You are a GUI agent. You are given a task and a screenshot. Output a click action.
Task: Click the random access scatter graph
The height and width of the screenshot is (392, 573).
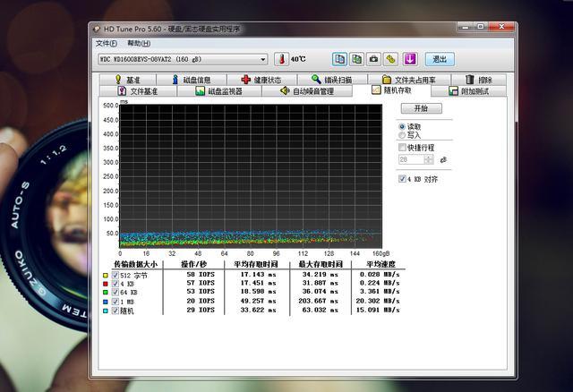coord(251,176)
